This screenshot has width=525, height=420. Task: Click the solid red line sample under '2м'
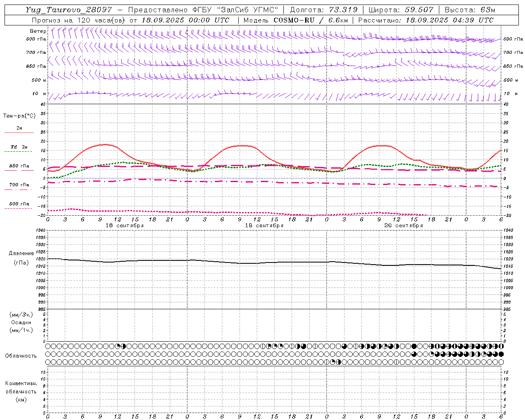(x=19, y=133)
